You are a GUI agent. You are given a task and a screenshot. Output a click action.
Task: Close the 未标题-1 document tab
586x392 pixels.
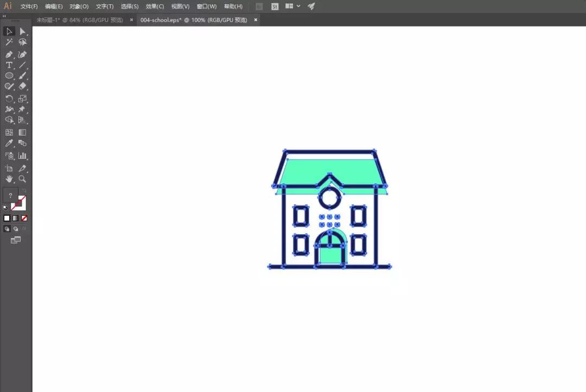(131, 20)
